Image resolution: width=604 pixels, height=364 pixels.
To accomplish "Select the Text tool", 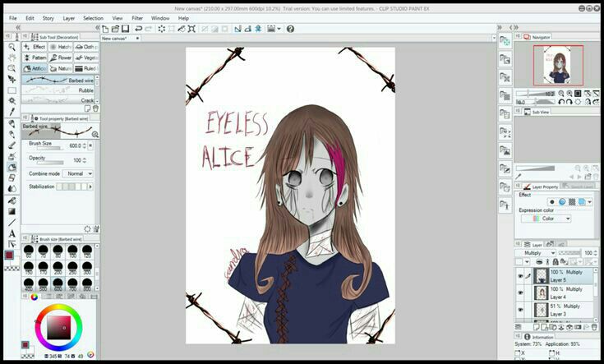I will [12, 233].
